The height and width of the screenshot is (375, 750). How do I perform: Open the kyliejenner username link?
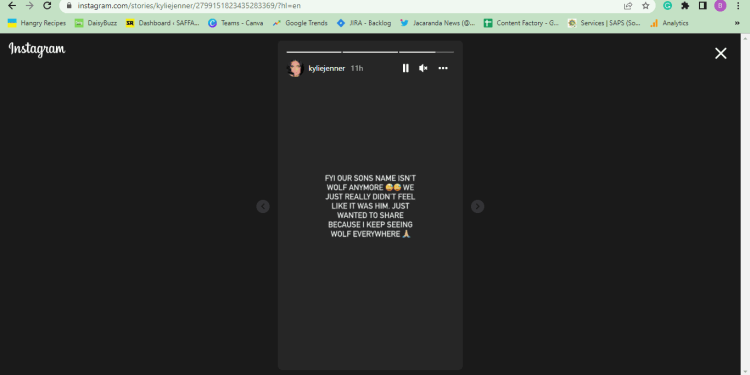coord(327,68)
